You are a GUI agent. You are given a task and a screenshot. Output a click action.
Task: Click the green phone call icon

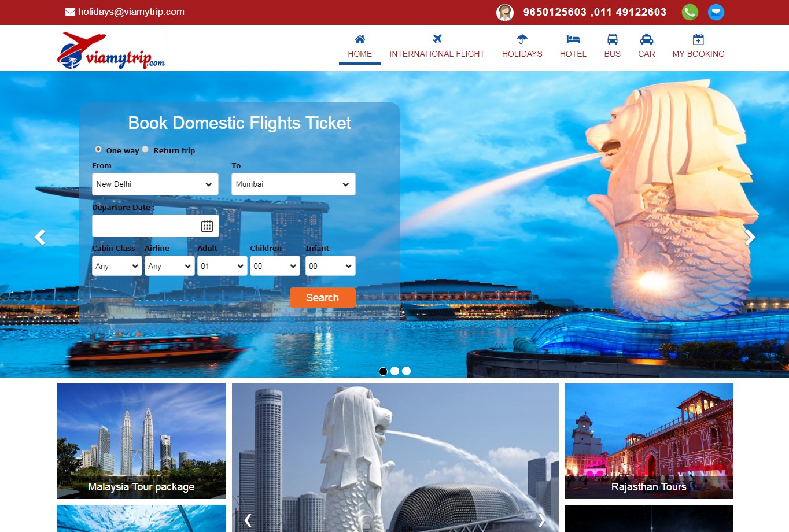click(690, 12)
